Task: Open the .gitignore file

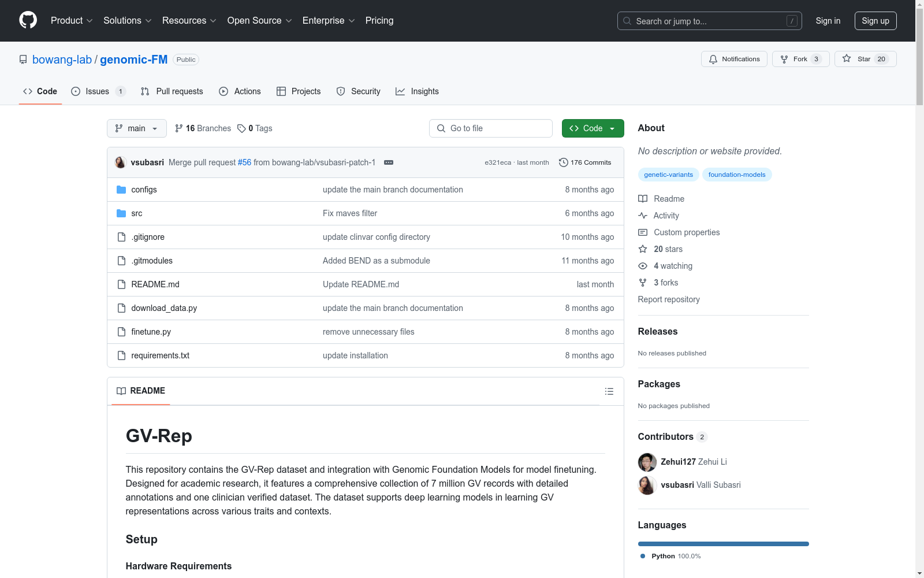Action: coord(148,237)
